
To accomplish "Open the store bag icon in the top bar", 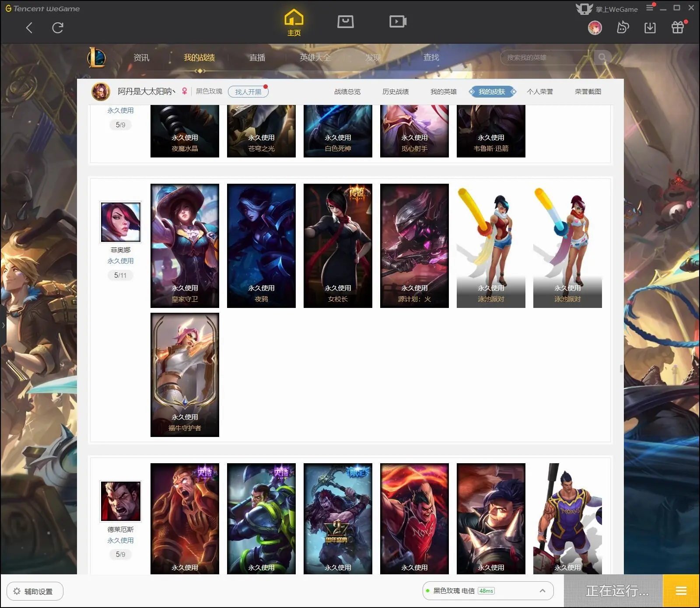I will 345,21.
